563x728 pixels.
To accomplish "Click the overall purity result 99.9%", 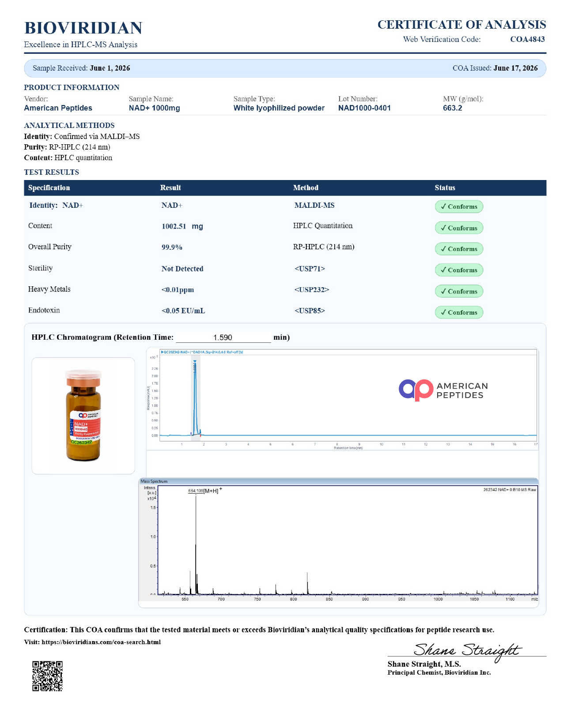I will pos(172,248).
